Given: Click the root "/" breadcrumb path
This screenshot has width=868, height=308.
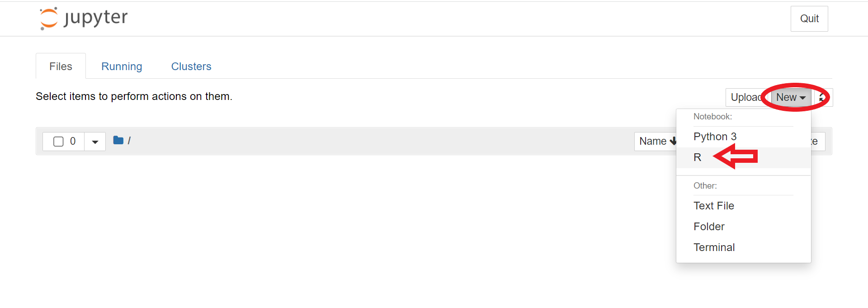Looking at the screenshot, I should [129, 141].
